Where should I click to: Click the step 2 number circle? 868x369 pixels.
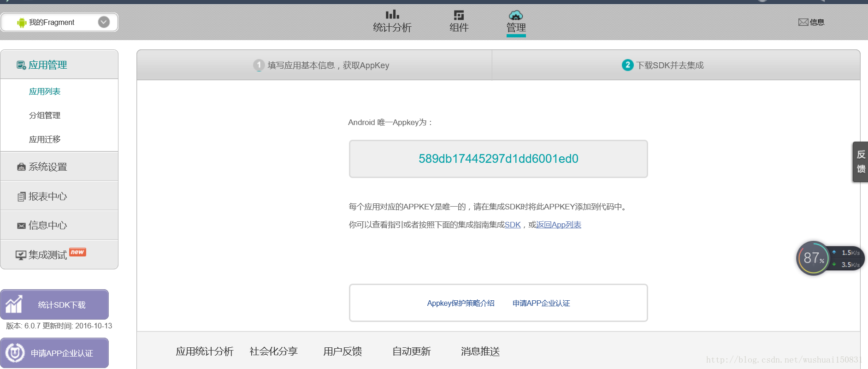pos(627,65)
